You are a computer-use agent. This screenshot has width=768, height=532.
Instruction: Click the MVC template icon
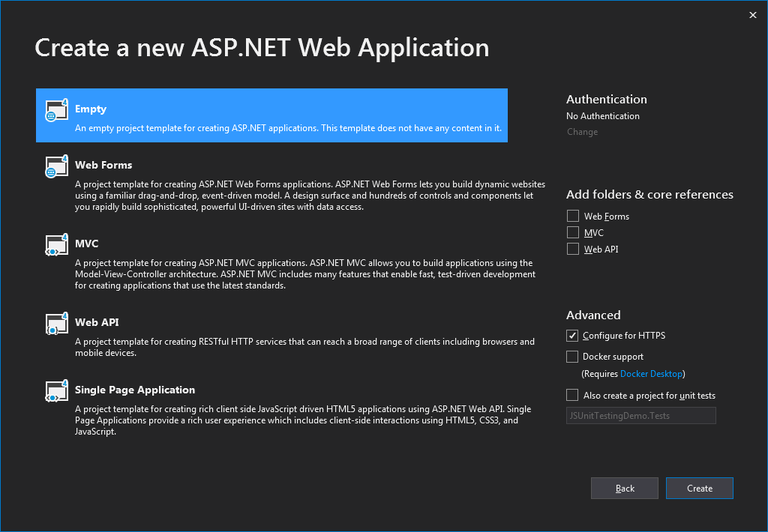pyautogui.click(x=56, y=245)
